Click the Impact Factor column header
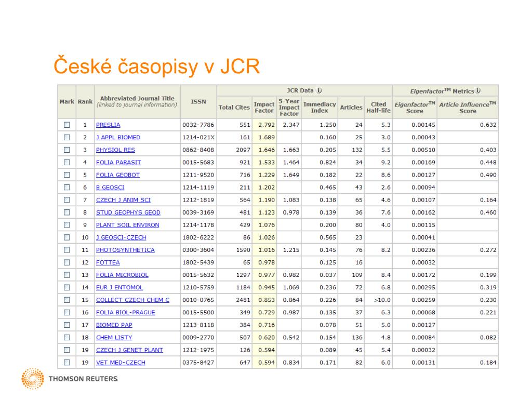The width and height of the screenshot is (532, 399). click(x=264, y=108)
